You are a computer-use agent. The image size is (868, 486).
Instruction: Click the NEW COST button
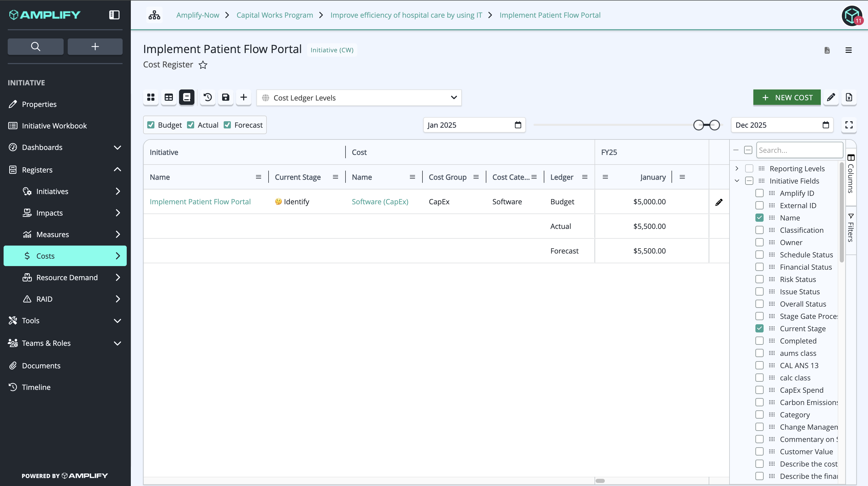pos(787,97)
